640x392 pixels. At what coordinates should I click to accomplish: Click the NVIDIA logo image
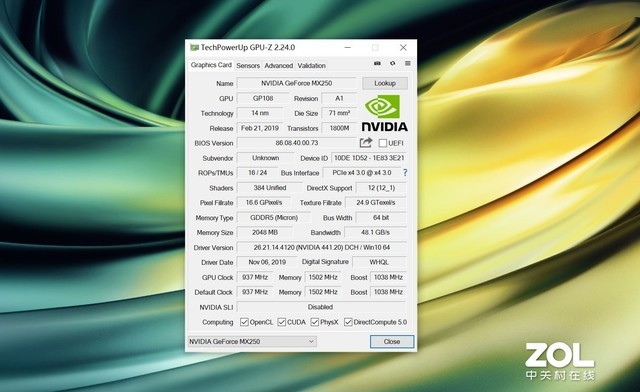tap(384, 113)
